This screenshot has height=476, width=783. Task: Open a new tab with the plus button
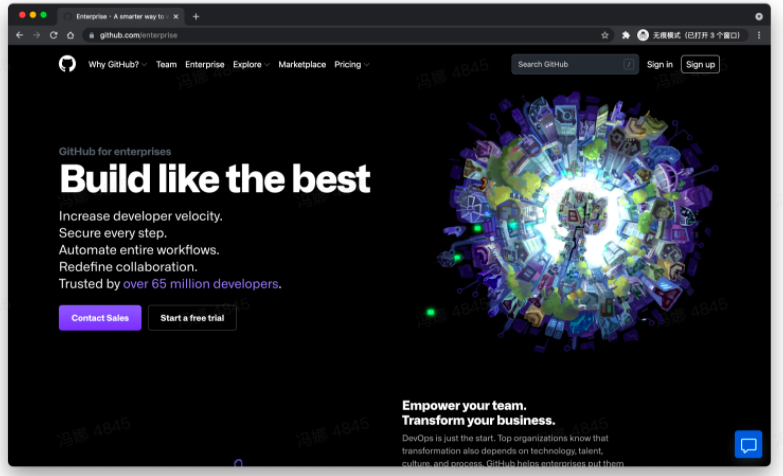[196, 16]
